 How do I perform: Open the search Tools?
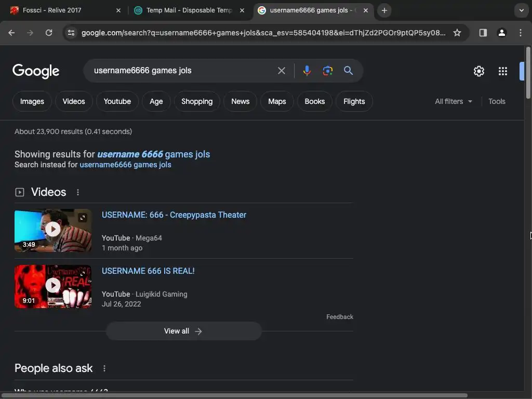[497, 101]
